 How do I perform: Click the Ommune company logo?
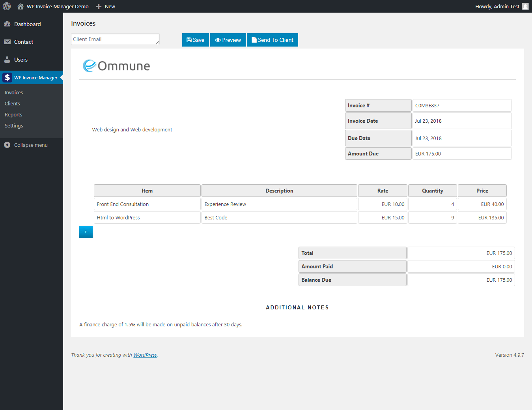click(x=116, y=66)
